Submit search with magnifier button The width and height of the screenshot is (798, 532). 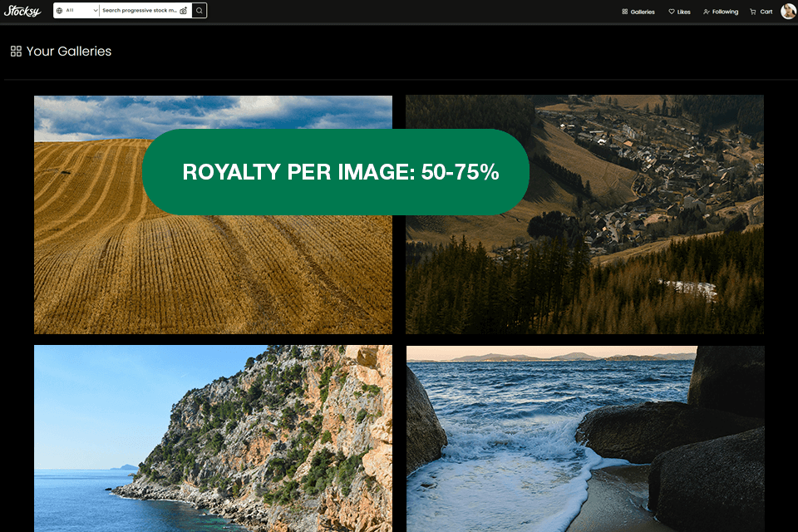[199, 10]
